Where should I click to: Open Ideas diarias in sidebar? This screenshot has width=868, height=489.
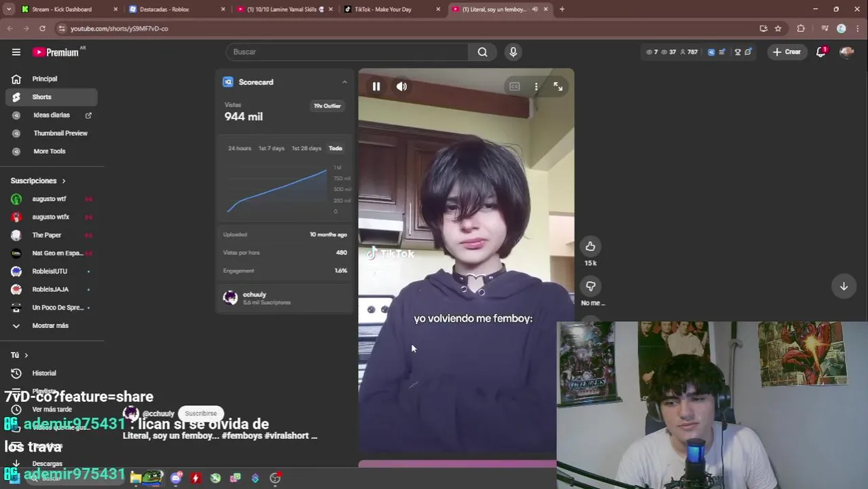click(x=52, y=115)
